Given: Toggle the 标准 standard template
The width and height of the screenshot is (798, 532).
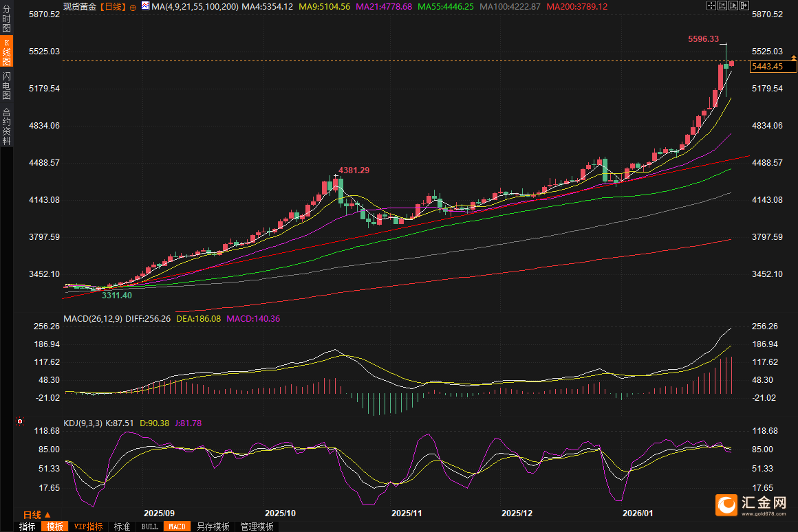Looking at the screenshot, I should click(122, 527).
